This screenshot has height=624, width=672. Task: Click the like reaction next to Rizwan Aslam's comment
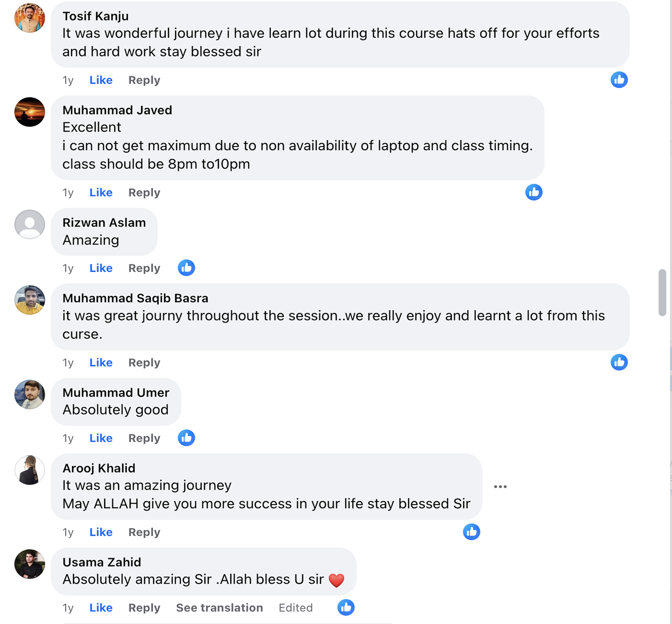tap(186, 268)
